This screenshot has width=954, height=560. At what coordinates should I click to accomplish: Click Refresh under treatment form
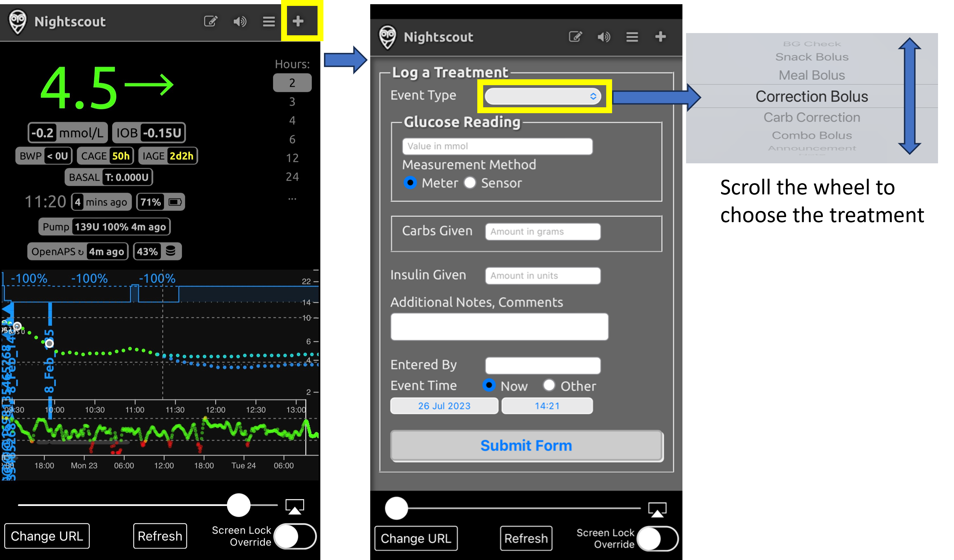pos(526,538)
